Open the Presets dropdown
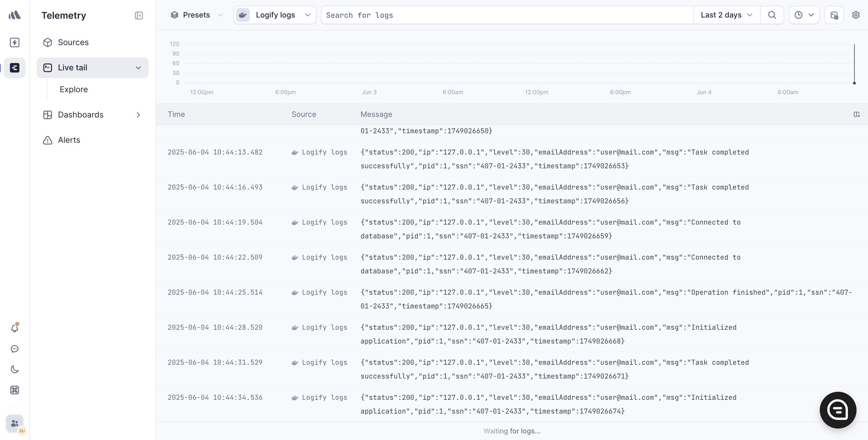This screenshot has height=440, width=868. pos(196,15)
